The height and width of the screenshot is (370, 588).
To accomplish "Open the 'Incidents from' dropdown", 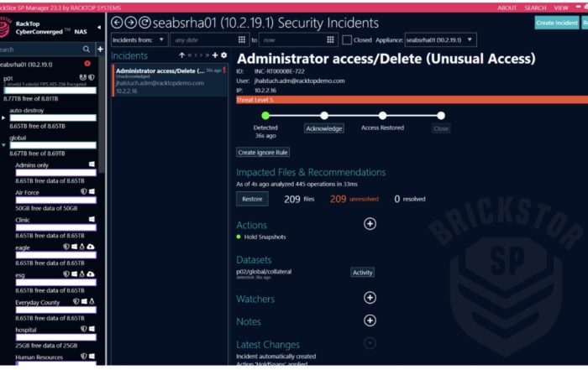I will [139, 39].
